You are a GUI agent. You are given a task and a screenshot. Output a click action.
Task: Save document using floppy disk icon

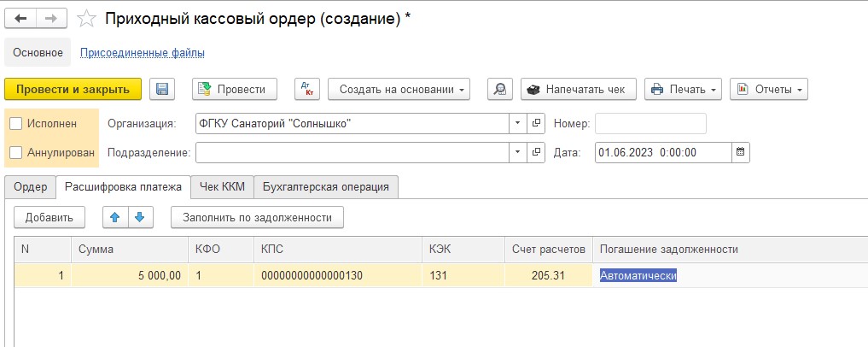point(162,89)
